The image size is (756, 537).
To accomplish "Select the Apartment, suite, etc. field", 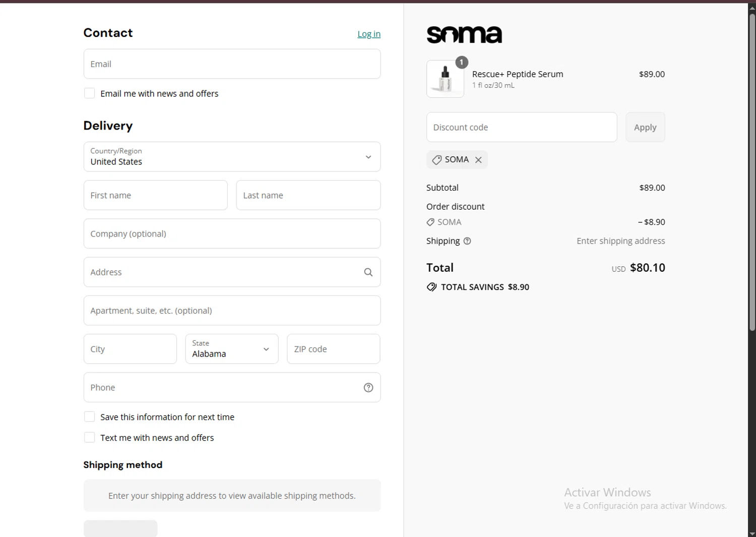I will coord(232,311).
